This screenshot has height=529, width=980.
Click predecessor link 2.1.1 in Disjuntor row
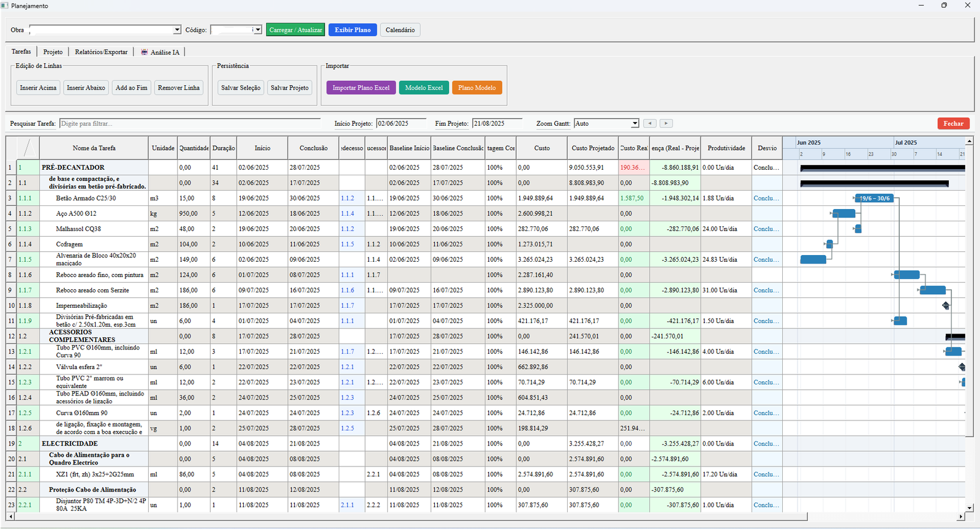(347, 504)
